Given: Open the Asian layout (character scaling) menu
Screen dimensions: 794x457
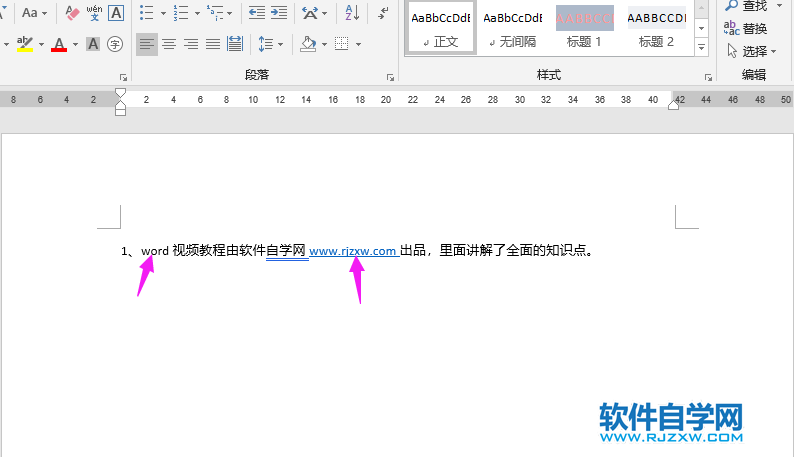Looking at the screenshot, I should tap(314, 13).
